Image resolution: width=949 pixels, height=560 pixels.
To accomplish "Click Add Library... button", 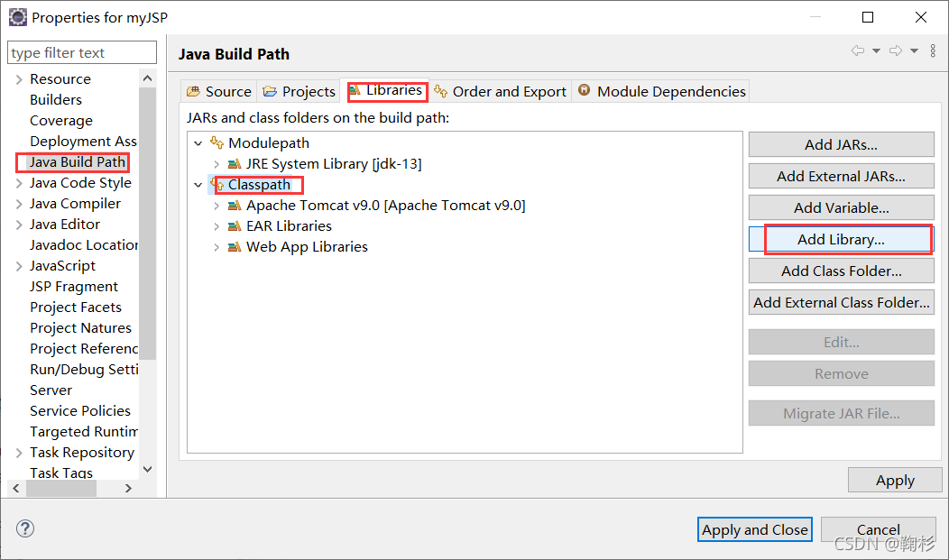I will 842,240.
